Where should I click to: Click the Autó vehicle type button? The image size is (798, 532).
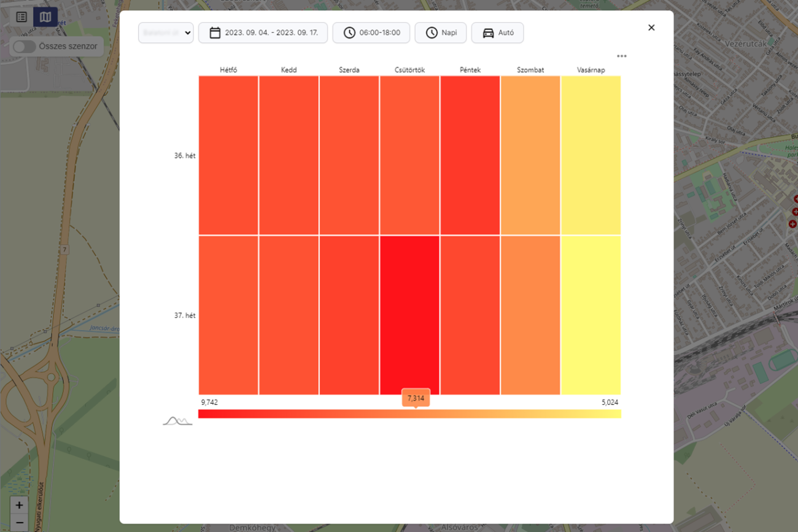505,33
